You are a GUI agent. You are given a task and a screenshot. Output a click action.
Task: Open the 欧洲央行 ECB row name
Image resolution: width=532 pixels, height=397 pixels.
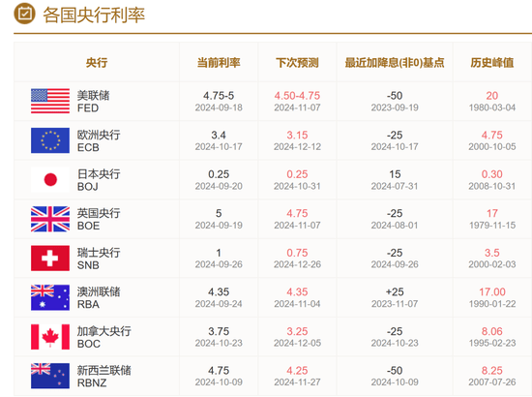click(x=99, y=141)
